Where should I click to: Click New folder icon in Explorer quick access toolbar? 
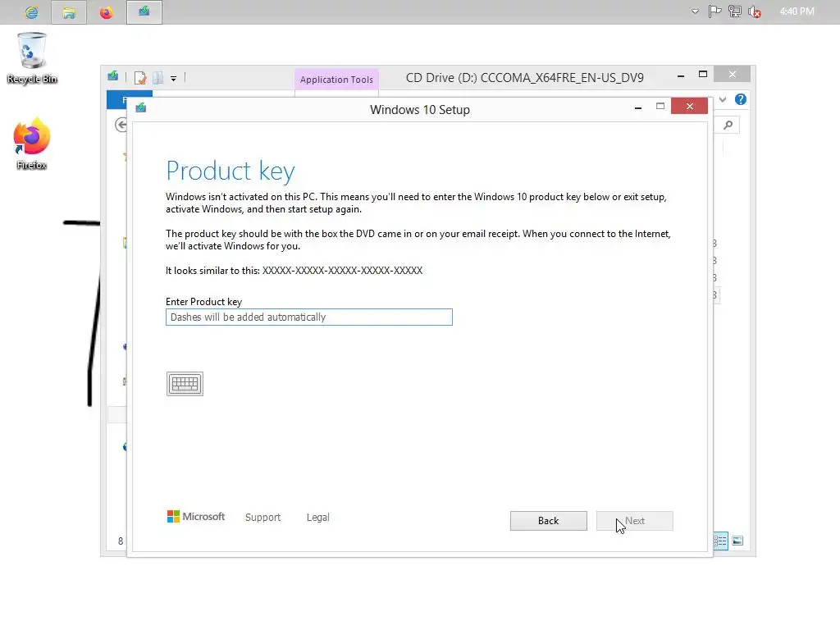(x=158, y=78)
